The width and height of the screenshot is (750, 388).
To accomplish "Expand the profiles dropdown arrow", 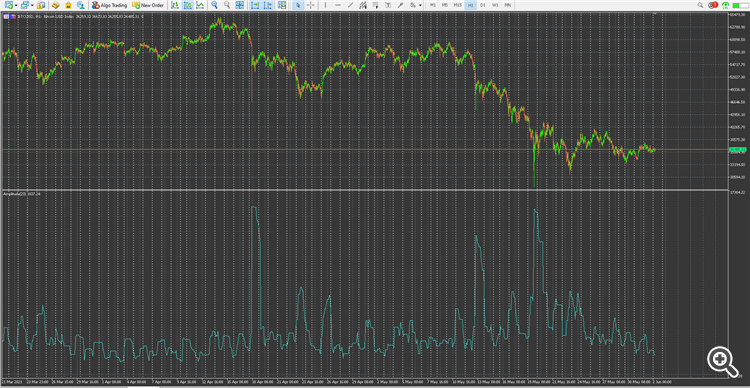I will pyautogui.click(x=32, y=5).
